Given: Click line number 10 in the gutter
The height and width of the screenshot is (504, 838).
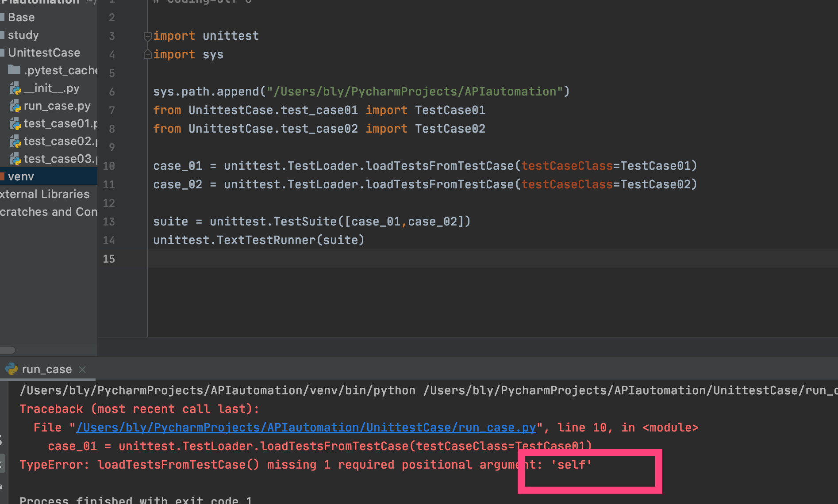Looking at the screenshot, I should pyautogui.click(x=109, y=166).
